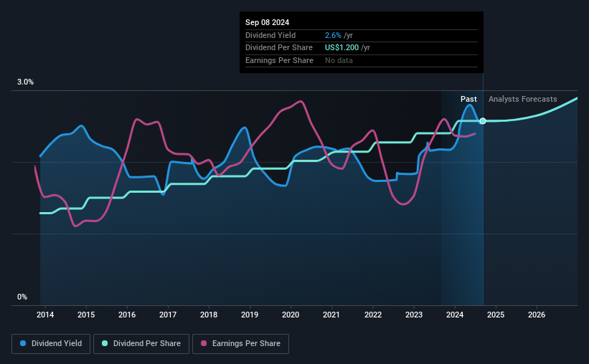Screen dimensions: 589x364
Task: Click the 2016 x-axis label
Action: (x=127, y=315)
